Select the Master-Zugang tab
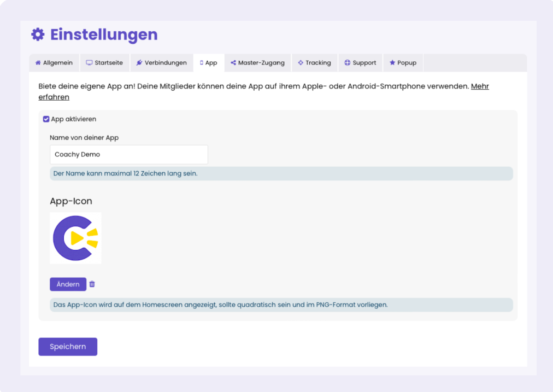Screen dimensions: 553x392 tap(258, 63)
